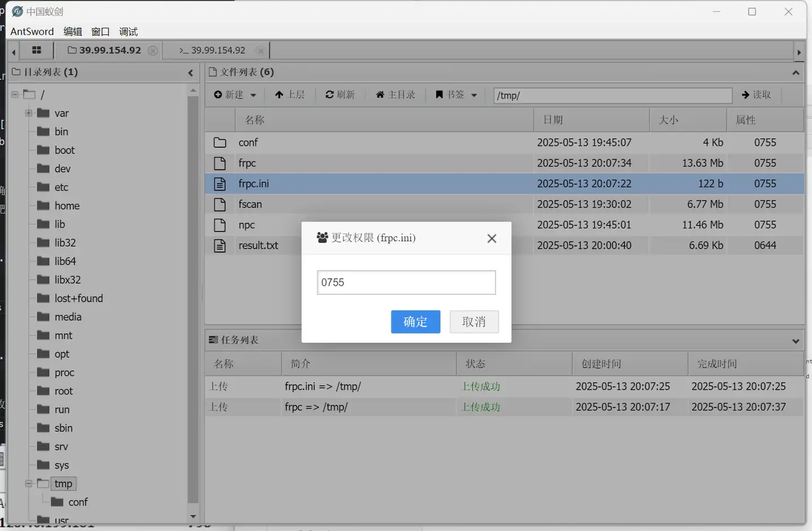
Task: Select the frpc => /tmp/ upload task
Action: coord(505,407)
